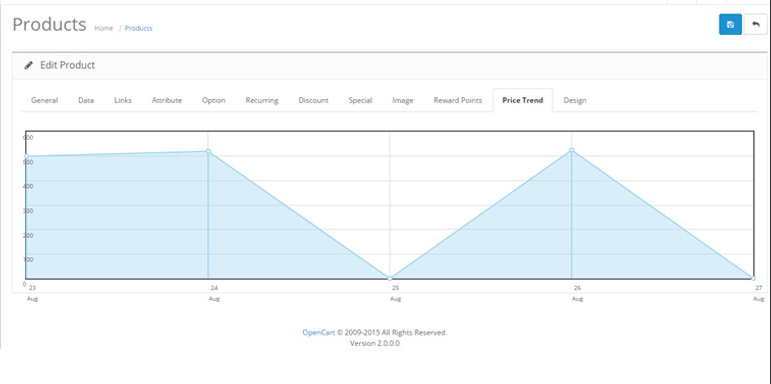771x384 pixels.
Task: Select the Attribute tab
Action: (167, 100)
